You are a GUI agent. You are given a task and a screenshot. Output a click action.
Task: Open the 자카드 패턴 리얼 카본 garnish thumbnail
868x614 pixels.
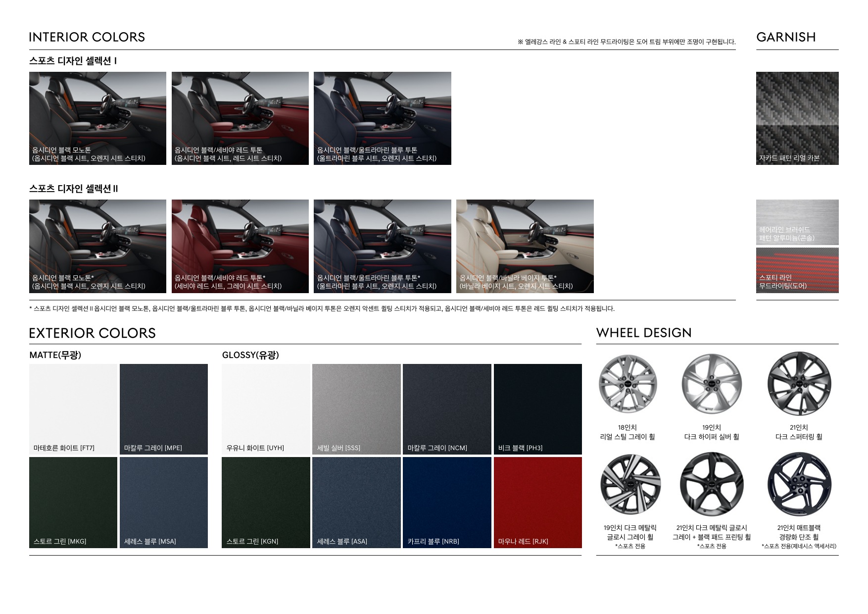pos(797,118)
